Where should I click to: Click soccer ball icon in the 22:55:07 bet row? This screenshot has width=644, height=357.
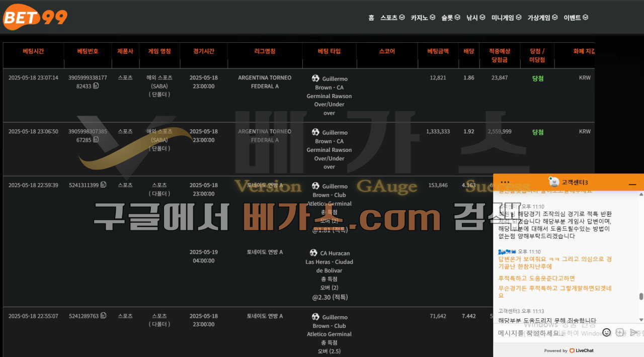click(x=315, y=317)
